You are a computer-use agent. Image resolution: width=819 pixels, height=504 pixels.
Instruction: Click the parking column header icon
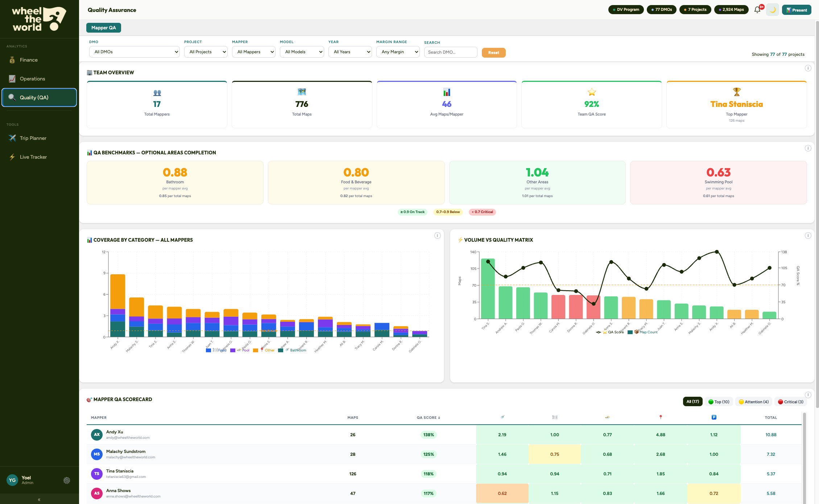pos(714,417)
